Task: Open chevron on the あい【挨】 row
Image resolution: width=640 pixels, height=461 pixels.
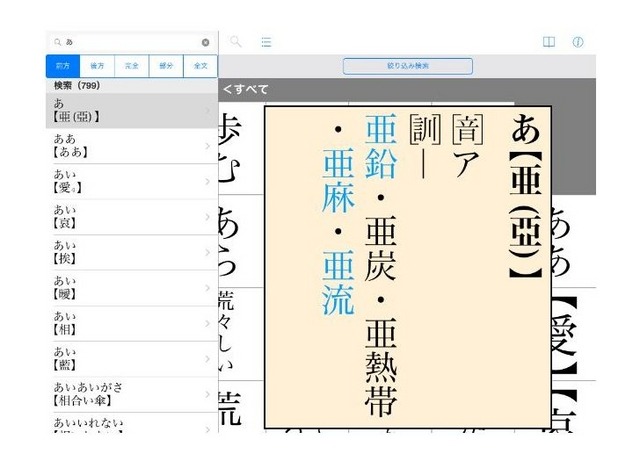Action: [208, 253]
